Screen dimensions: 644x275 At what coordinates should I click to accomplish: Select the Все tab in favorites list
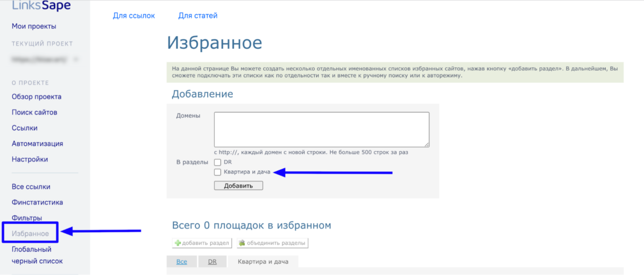181,262
